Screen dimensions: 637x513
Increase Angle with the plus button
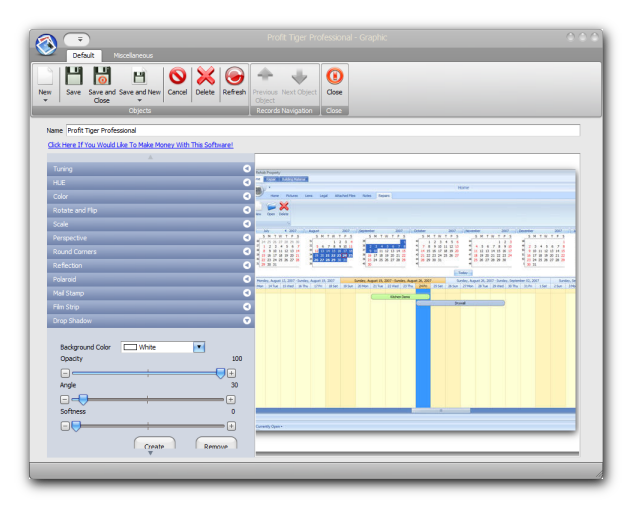click(231, 399)
